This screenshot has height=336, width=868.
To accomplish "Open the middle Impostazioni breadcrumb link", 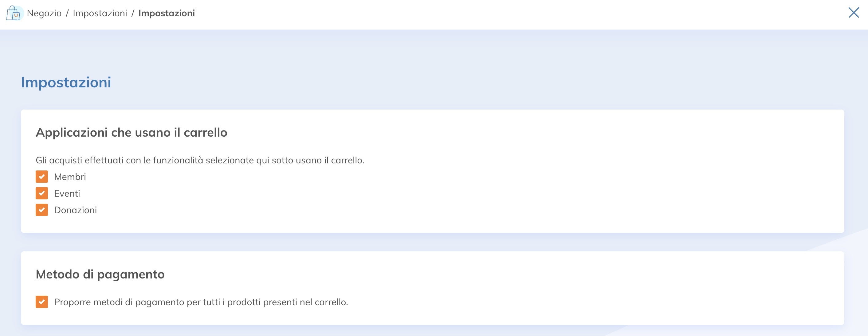I will [100, 13].
